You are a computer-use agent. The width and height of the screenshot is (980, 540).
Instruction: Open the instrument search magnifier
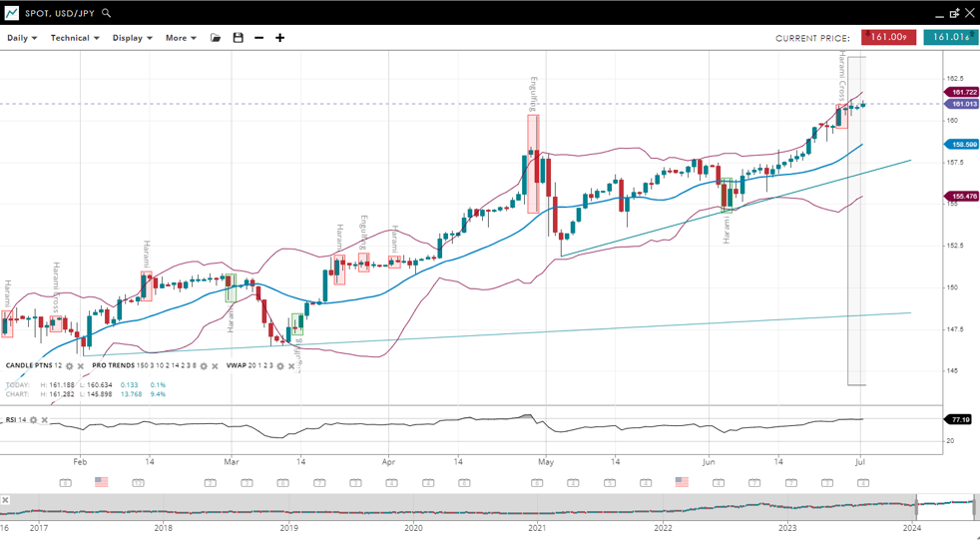click(x=107, y=13)
